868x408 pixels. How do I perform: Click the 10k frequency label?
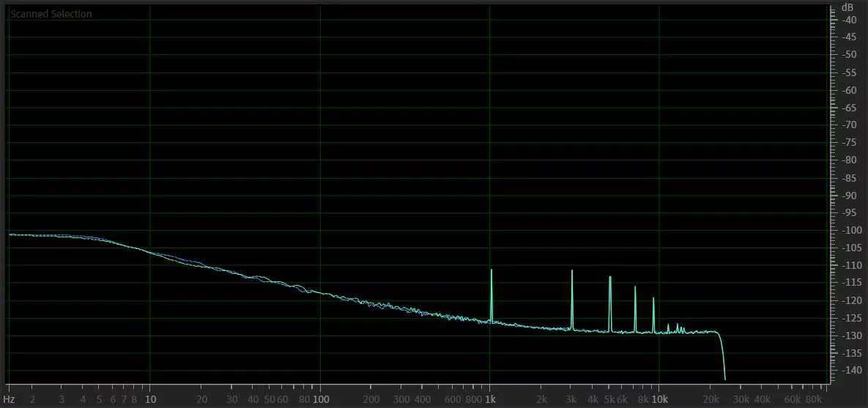[659, 399]
